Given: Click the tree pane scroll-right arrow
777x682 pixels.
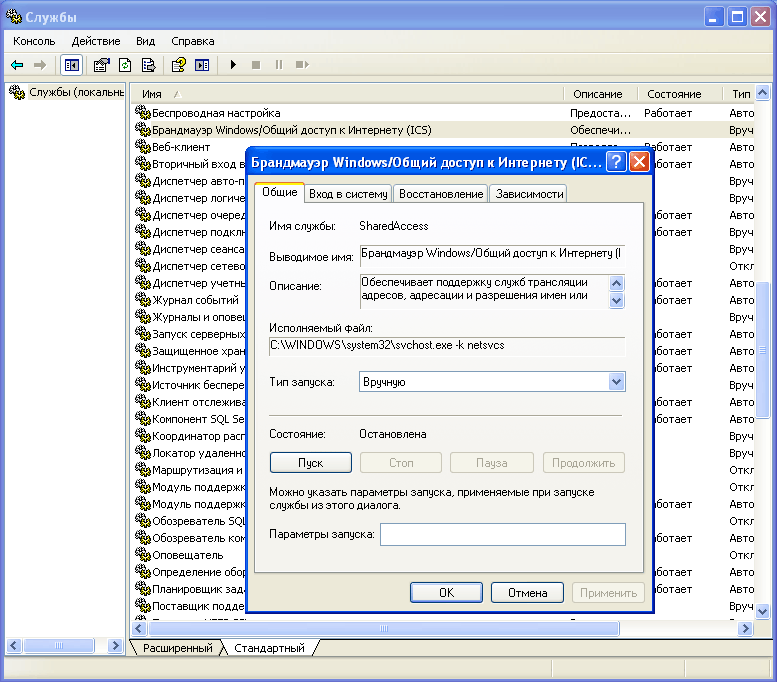Looking at the screenshot, I should (115, 645).
